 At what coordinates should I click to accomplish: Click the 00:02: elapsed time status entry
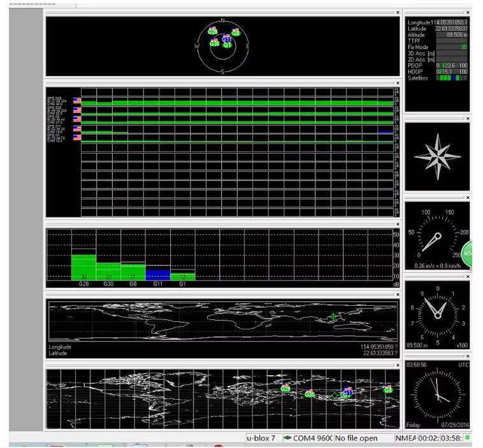pyautogui.click(x=428, y=438)
